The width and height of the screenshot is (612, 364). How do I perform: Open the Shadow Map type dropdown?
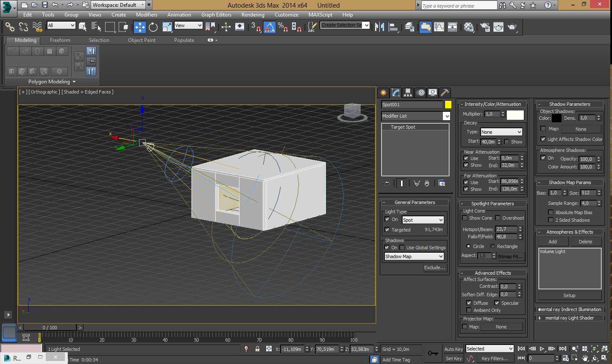(x=414, y=256)
